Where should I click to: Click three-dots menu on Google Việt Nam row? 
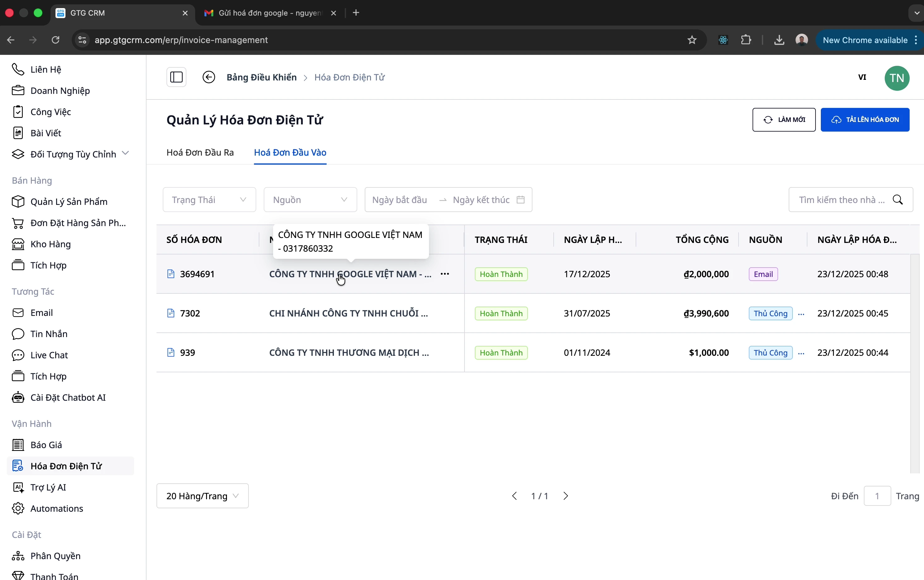click(445, 274)
